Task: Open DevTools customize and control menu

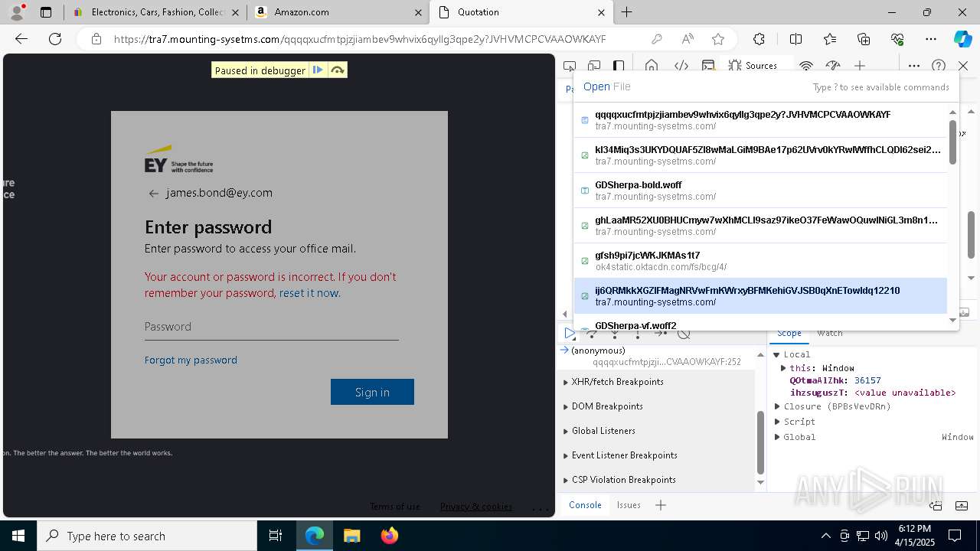Action: (914, 66)
